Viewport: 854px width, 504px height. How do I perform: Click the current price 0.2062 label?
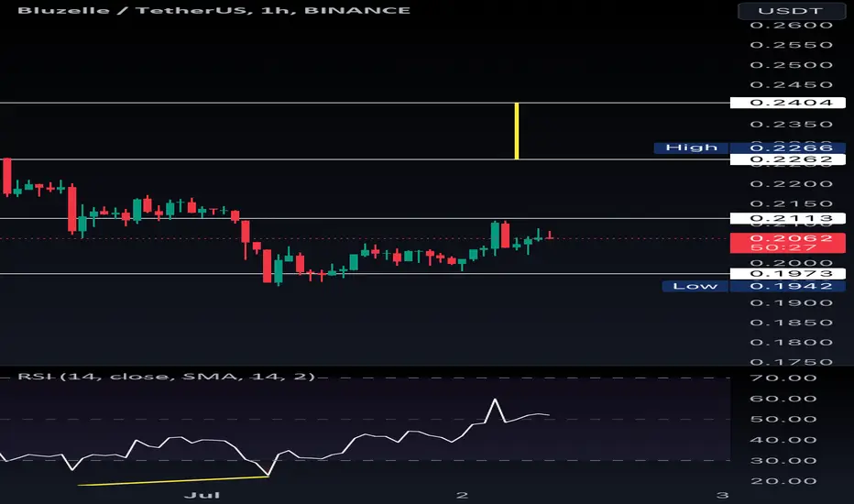pos(787,243)
